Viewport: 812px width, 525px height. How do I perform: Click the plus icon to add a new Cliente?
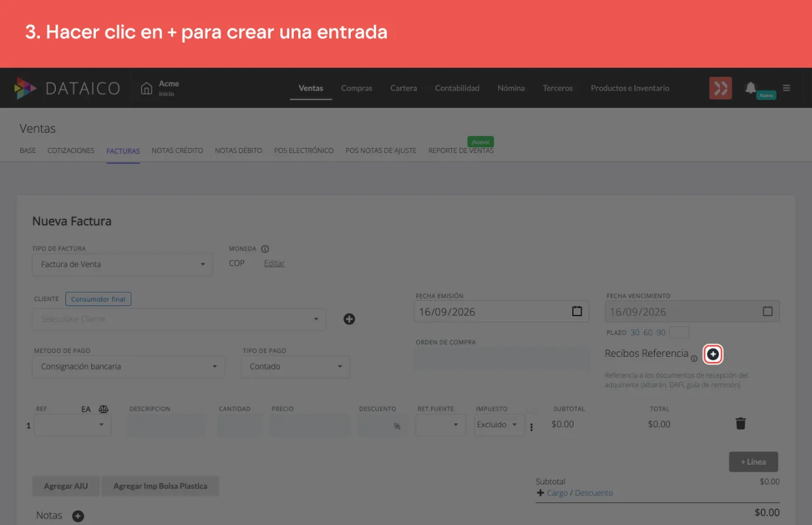(x=349, y=319)
